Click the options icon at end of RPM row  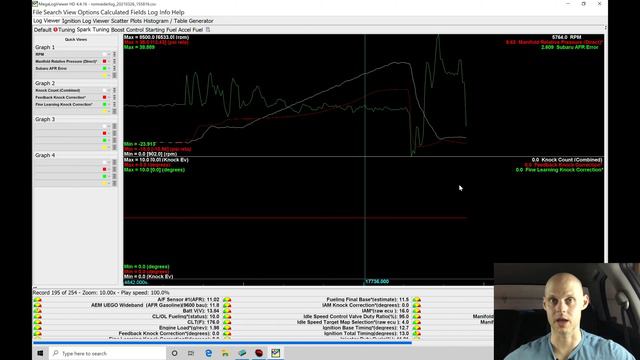tap(115, 54)
